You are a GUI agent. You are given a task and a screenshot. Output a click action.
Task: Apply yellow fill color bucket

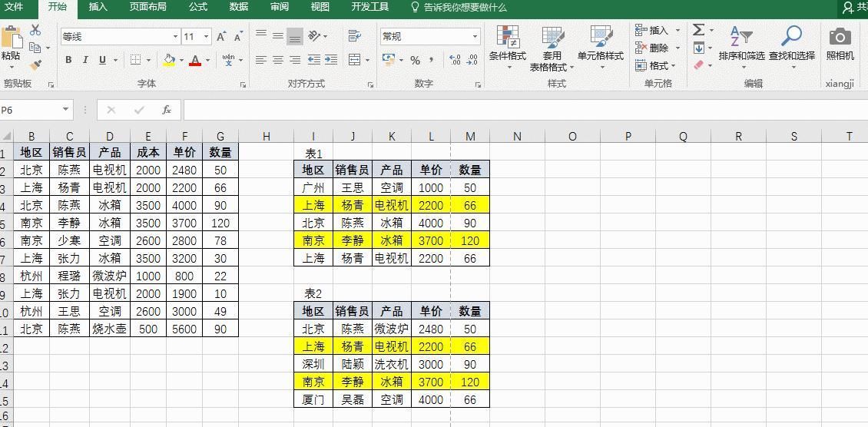point(170,61)
